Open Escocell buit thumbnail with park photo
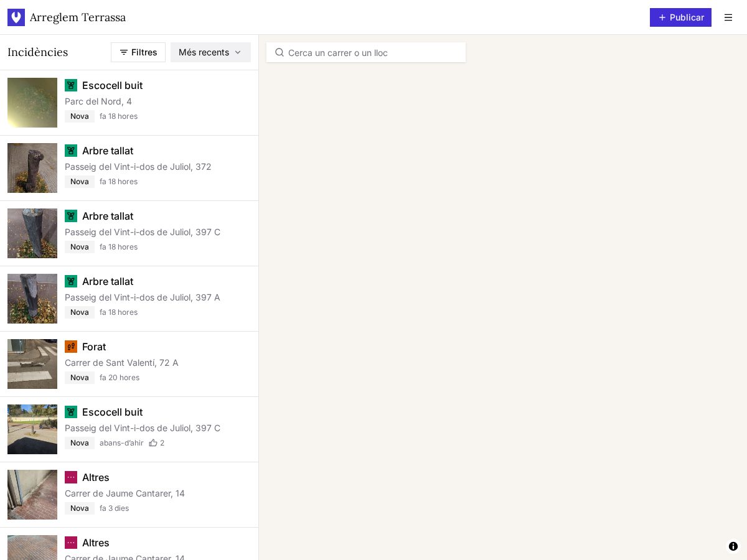This screenshot has width=747, height=560. tap(32, 429)
